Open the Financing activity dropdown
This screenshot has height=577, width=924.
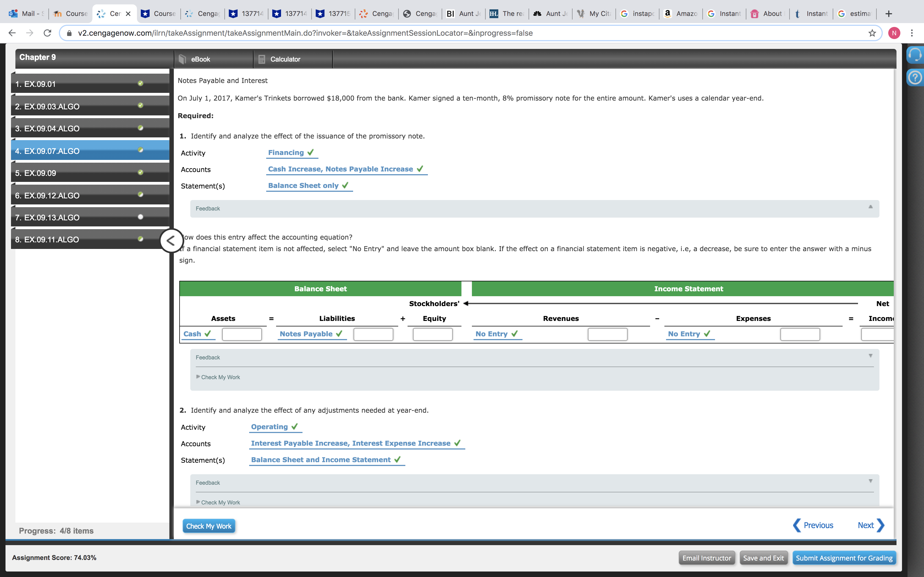point(286,153)
